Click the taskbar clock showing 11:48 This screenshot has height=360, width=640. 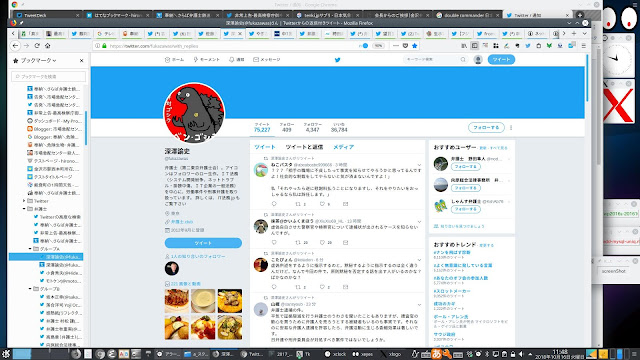click(560, 354)
